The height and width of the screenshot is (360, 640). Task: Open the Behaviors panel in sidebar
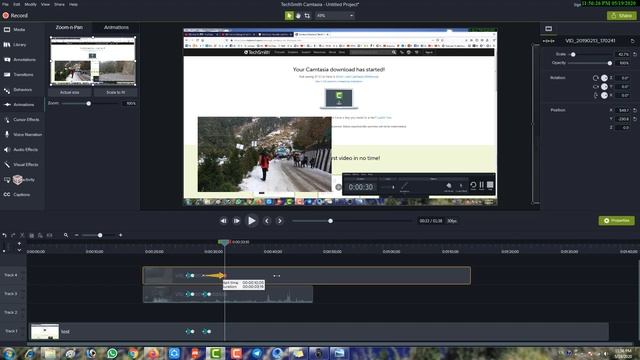pos(18,90)
